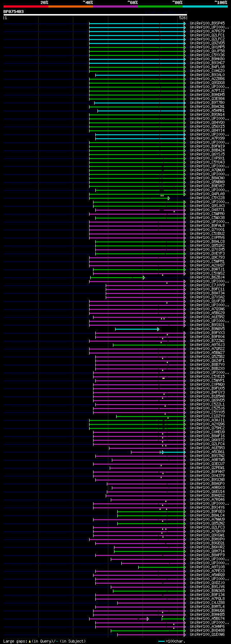Viewport: 231px width, 644px height.
Task: Click the short green alignment bar of C5Y228
Action: [x=130, y=198]
